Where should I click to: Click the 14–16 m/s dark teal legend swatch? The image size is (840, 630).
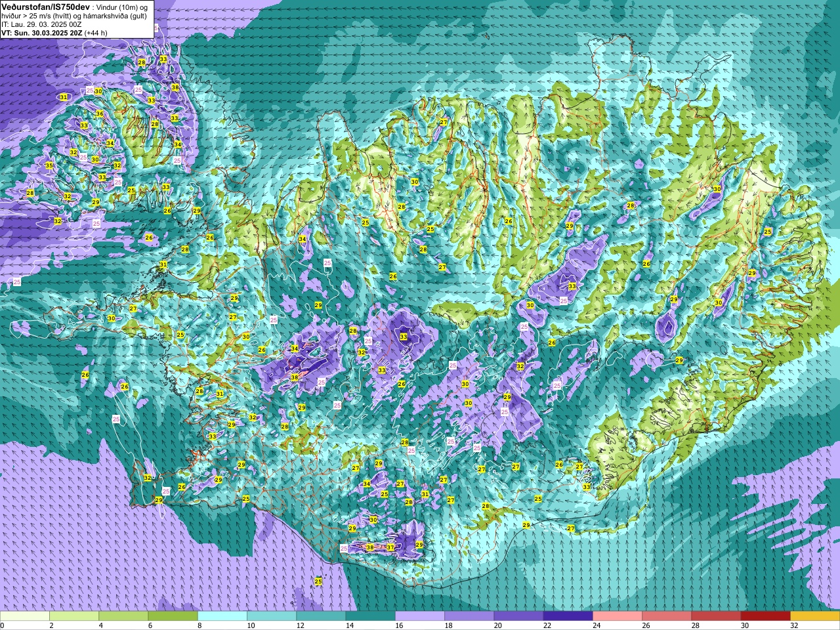tap(370, 616)
